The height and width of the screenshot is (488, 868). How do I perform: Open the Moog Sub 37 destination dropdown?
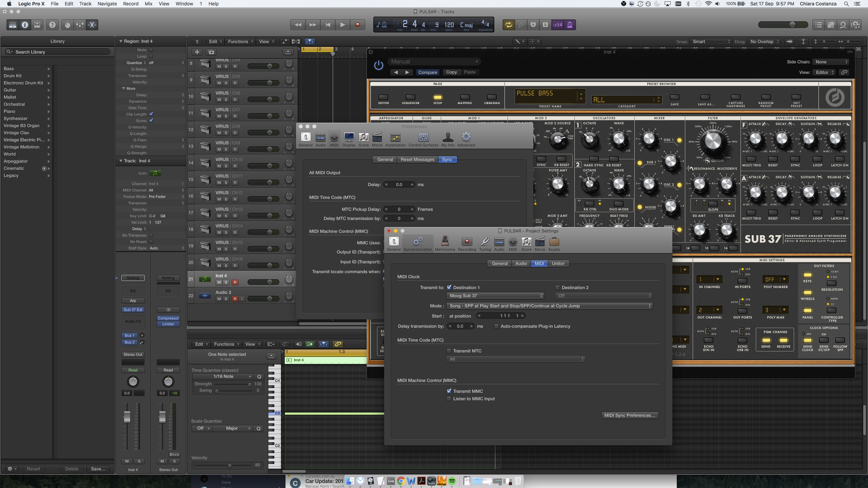coord(495,296)
